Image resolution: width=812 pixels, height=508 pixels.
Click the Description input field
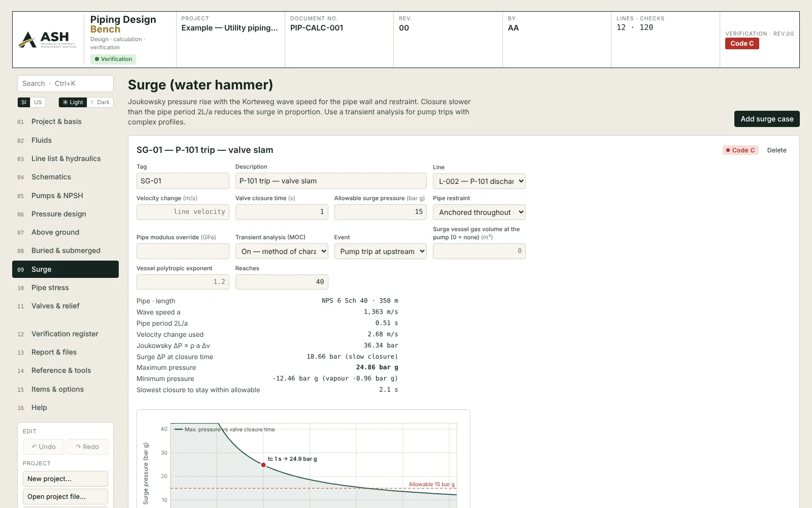331,181
